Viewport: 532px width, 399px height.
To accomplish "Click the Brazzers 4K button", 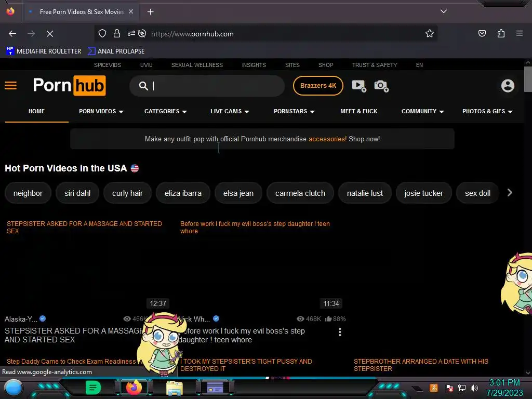I will click(x=318, y=86).
